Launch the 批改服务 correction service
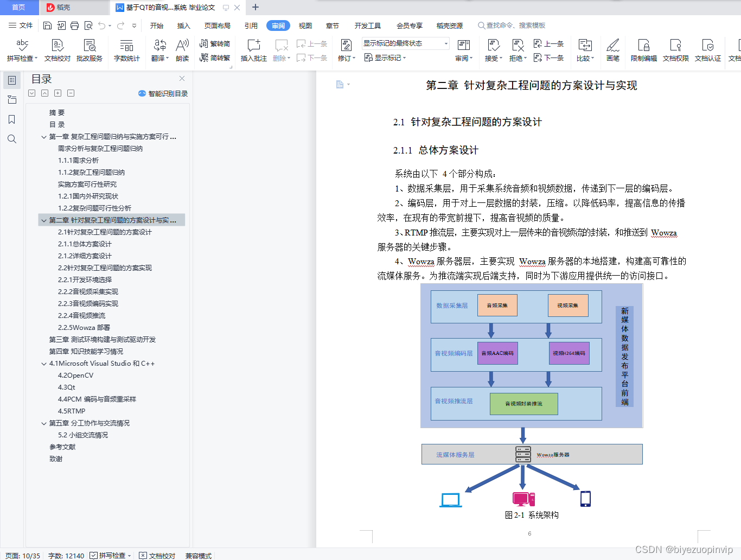This screenshot has height=560, width=741. pos(89,49)
